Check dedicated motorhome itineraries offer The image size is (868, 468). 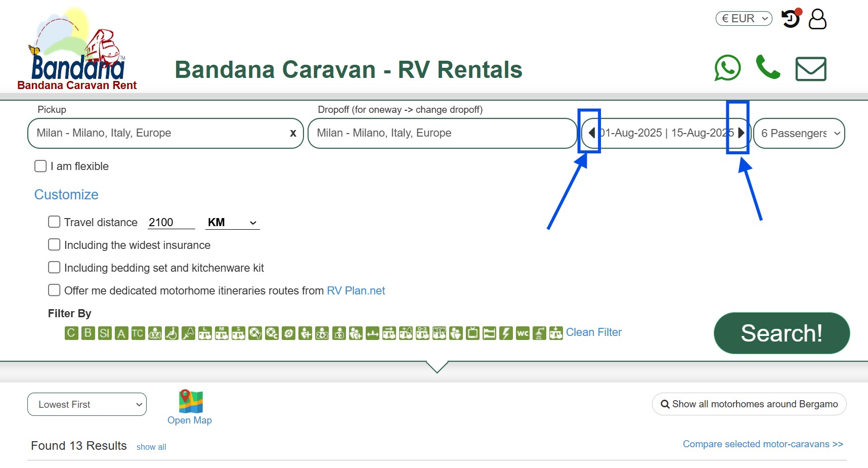[54, 290]
